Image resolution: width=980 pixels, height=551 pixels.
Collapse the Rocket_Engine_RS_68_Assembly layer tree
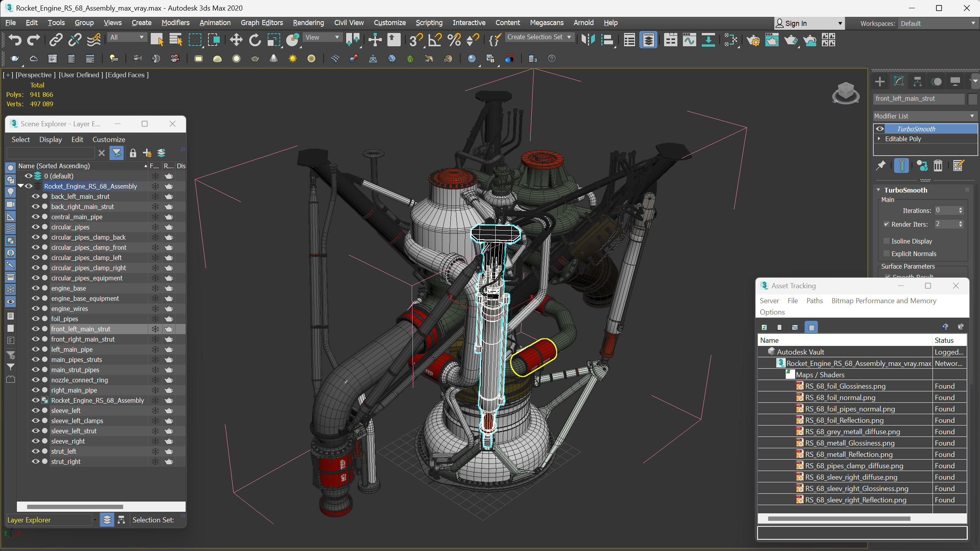[x=20, y=186]
